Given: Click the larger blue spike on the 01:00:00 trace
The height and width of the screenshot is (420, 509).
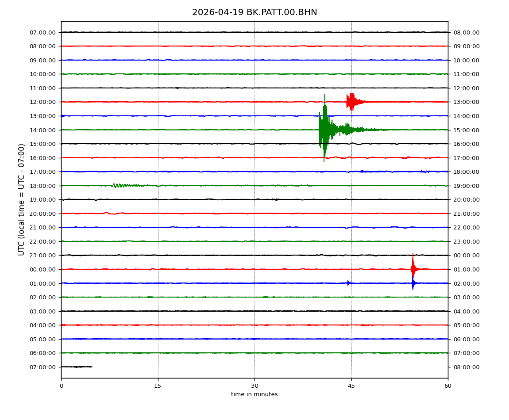Looking at the screenshot, I should pos(413,283).
